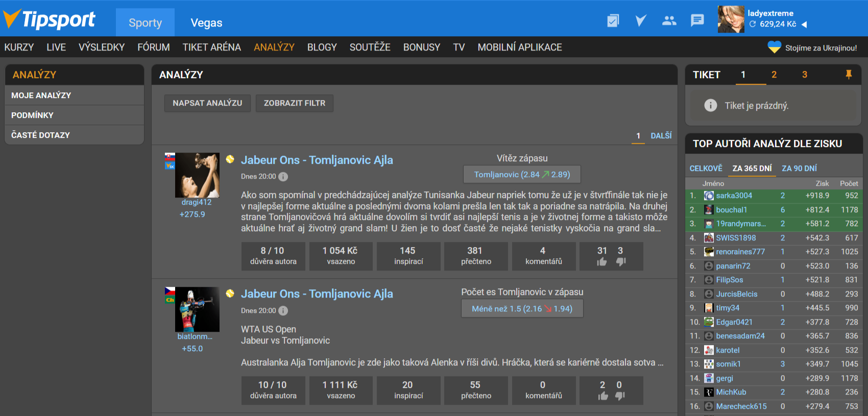Show top authors for Za 90 dní
This screenshot has height=416, width=868.
tap(799, 168)
